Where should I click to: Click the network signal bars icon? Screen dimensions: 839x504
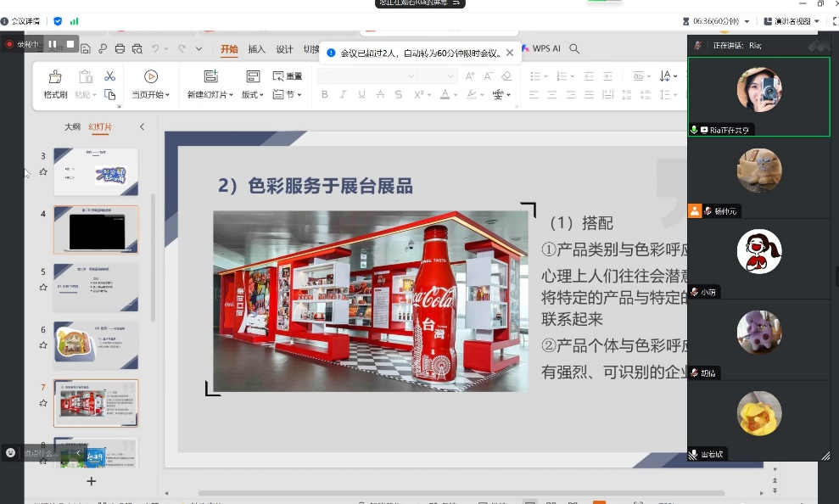pyautogui.click(x=74, y=21)
